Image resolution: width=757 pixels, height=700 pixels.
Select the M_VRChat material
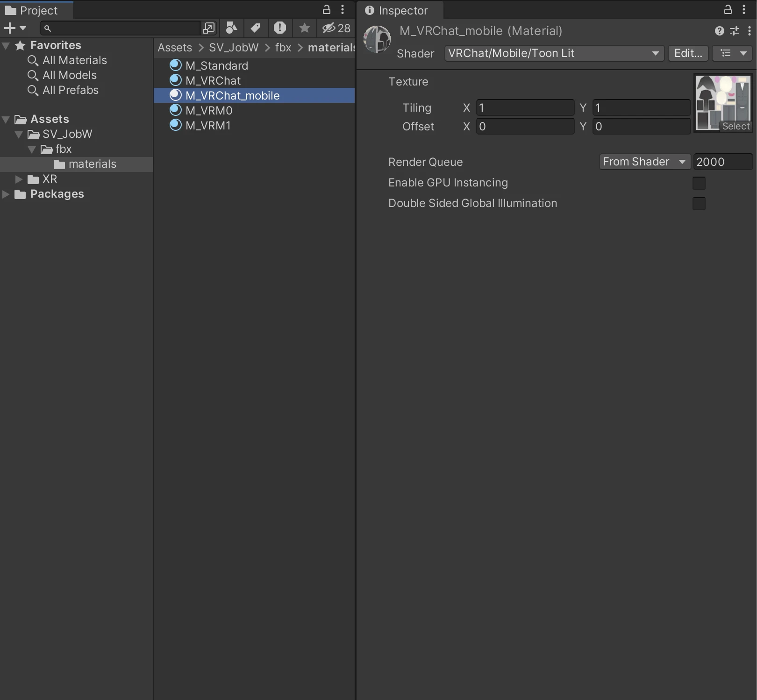coord(213,81)
